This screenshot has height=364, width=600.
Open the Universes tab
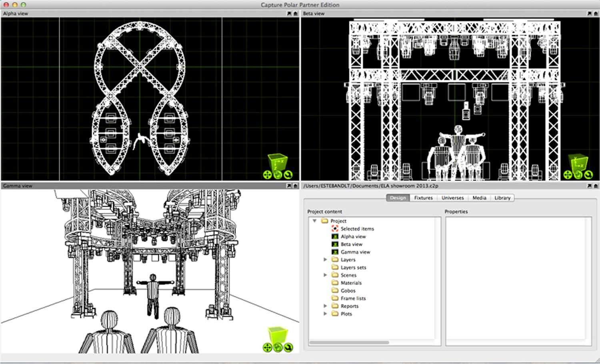point(452,198)
